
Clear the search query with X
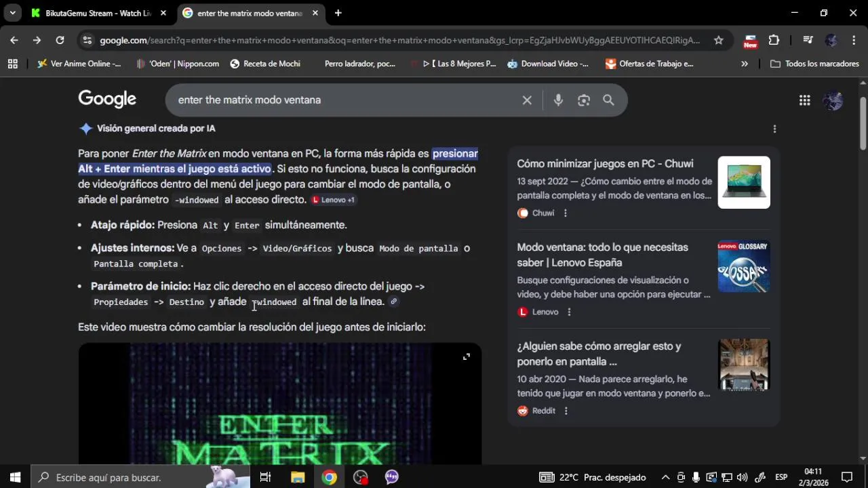(x=527, y=100)
